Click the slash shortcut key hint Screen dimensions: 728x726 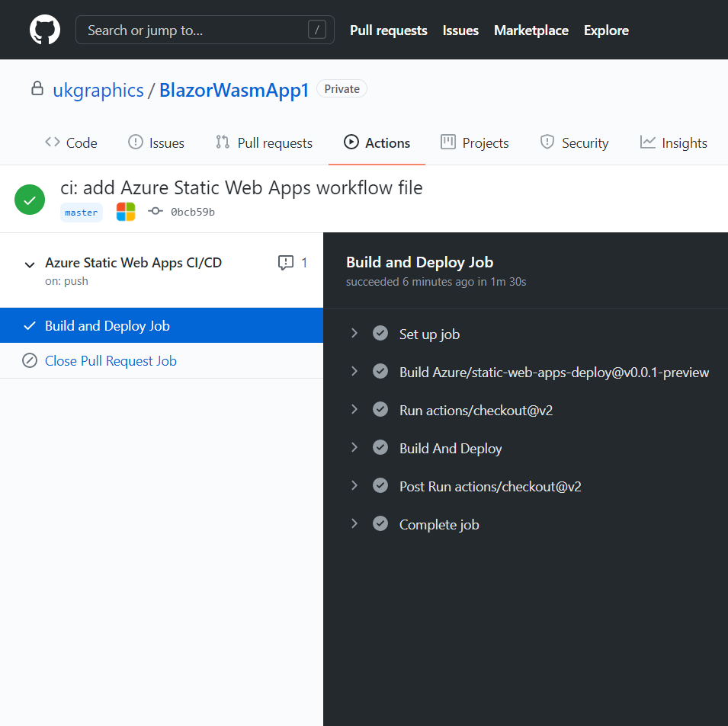[x=316, y=30]
